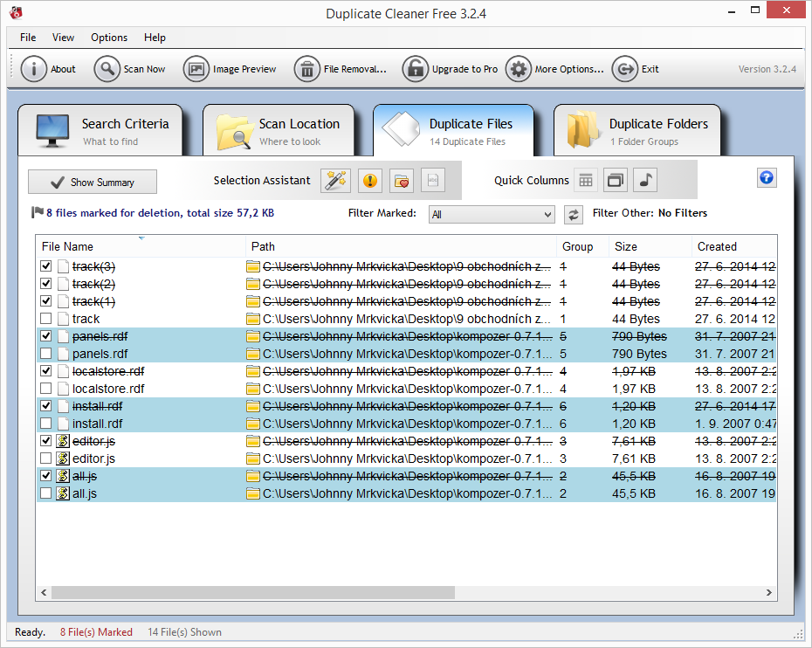Click the Filter Other: No Filters label

point(650,213)
